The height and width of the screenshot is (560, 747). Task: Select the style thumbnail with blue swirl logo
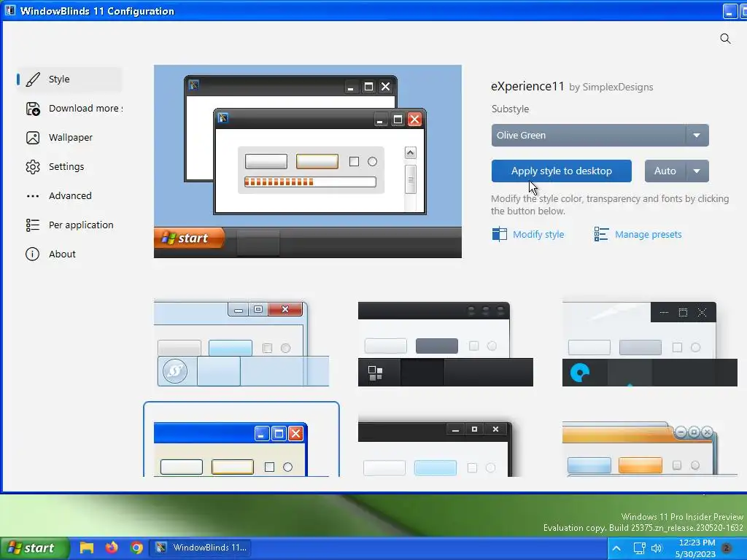click(x=649, y=343)
